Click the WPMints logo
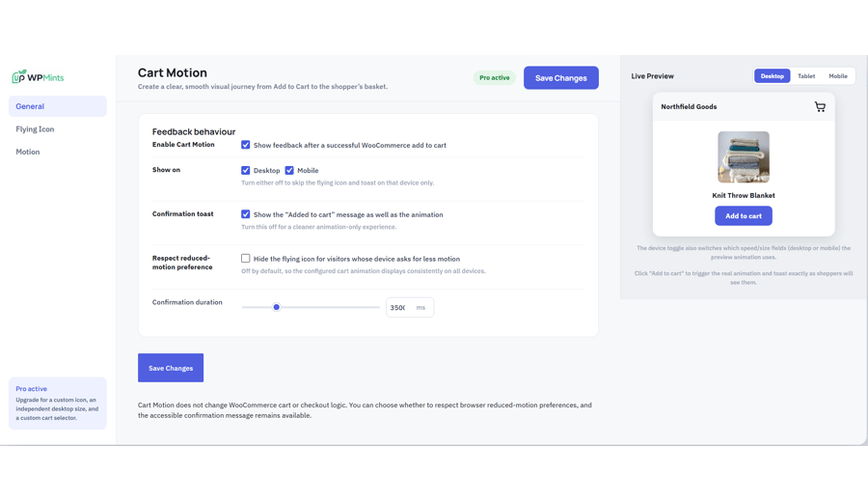The width and height of the screenshot is (868, 502). pyautogui.click(x=38, y=76)
